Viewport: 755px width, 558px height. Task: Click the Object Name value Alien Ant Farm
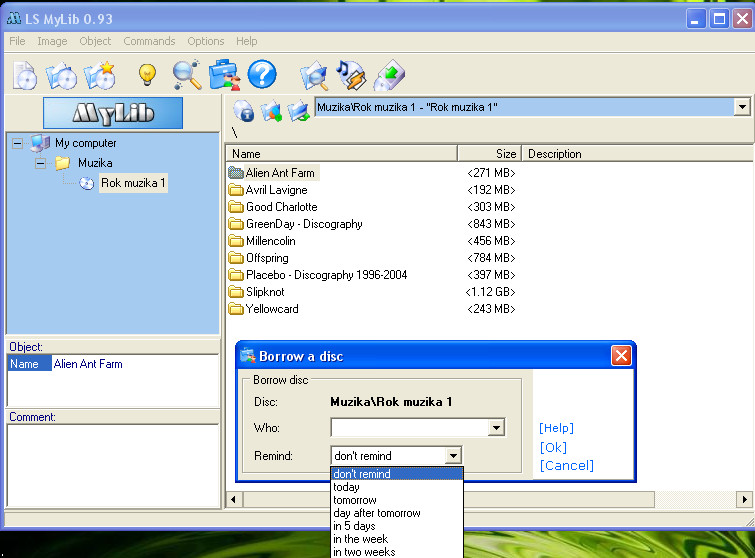click(x=88, y=364)
